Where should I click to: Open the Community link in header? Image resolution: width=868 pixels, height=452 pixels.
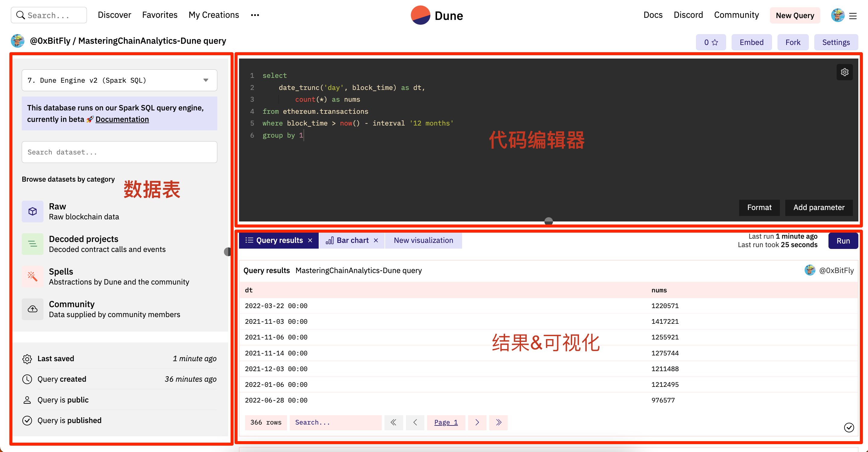tap(737, 15)
